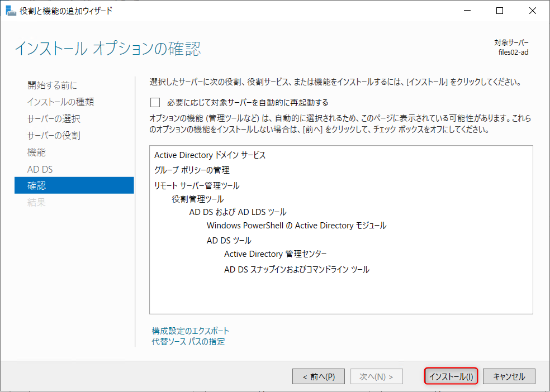Select 開始する前に in the sidebar

53,85
